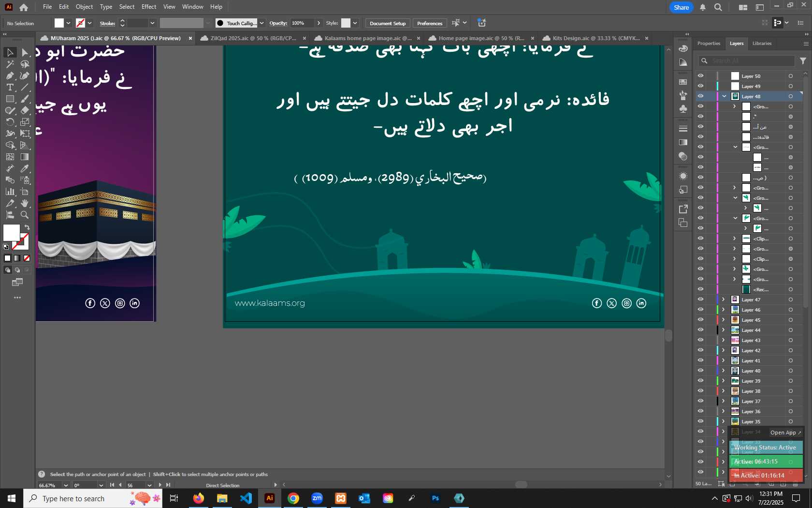Select the Hand tool
This screenshot has height=508, width=812.
(x=25, y=203)
